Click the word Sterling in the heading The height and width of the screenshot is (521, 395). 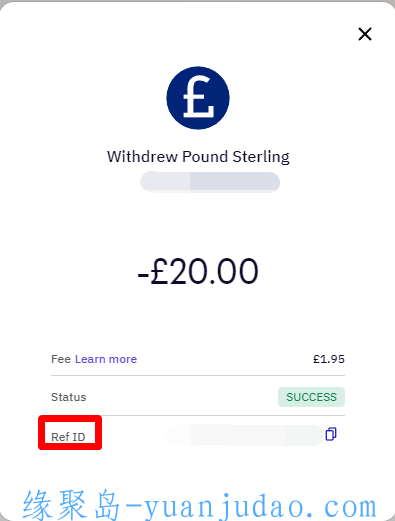point(261,157)
